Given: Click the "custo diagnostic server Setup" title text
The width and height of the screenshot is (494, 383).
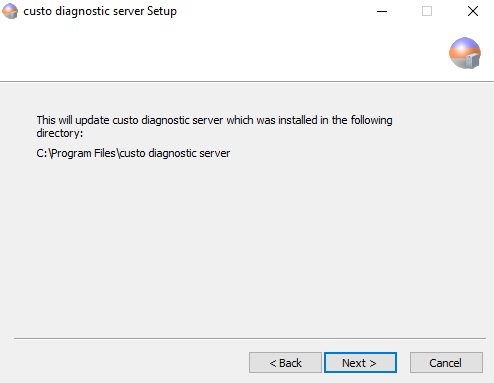Looking at the screenshot, I should pos(100,11).
